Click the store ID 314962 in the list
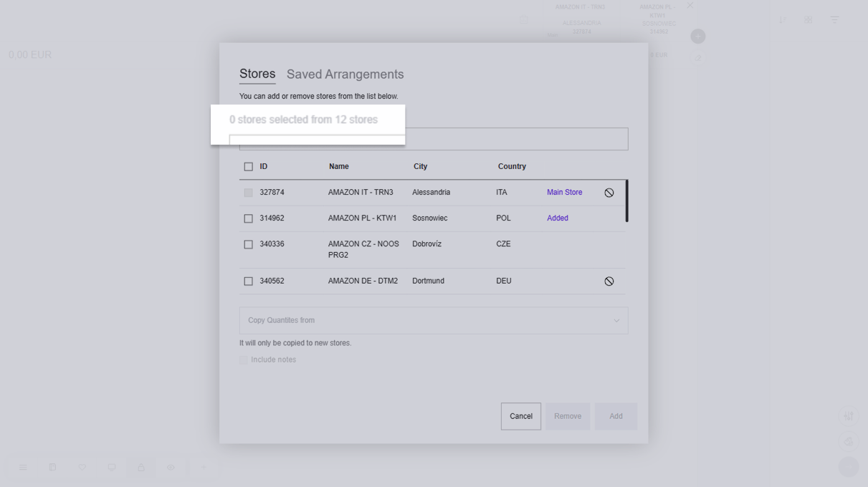 pyautogui.click(x=272, y=218)
